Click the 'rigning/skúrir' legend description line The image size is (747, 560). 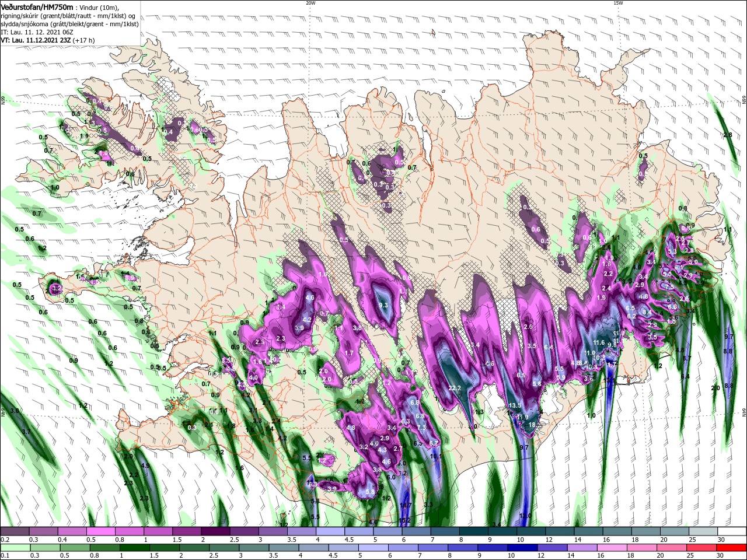[x=68, y=16]
